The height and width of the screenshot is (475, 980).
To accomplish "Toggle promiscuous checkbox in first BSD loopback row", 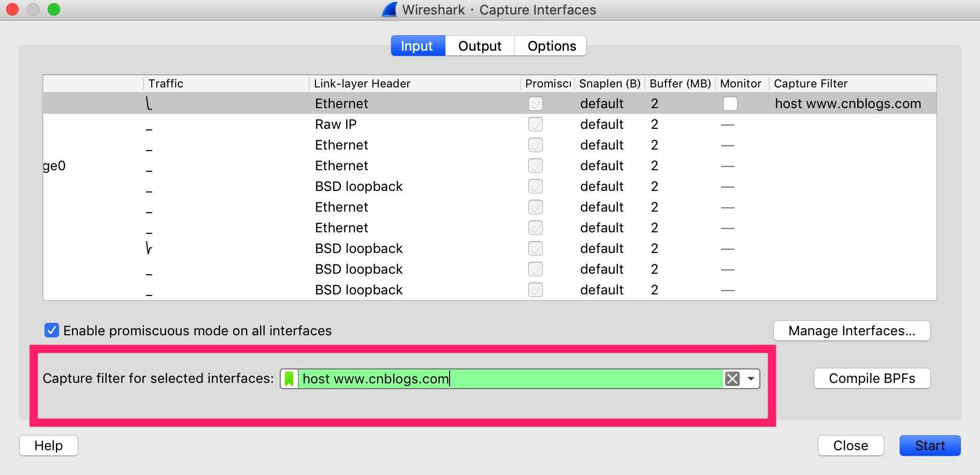I will (x=536, y=186).
